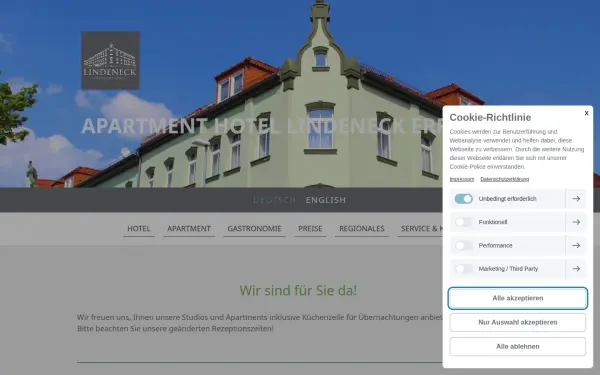
Task: Click the Alle akzeptieren button
Action: point(518,298)
